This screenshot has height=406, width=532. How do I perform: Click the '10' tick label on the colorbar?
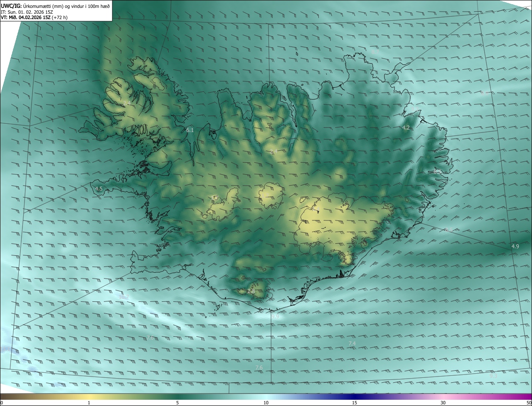(x=266, y=403)
